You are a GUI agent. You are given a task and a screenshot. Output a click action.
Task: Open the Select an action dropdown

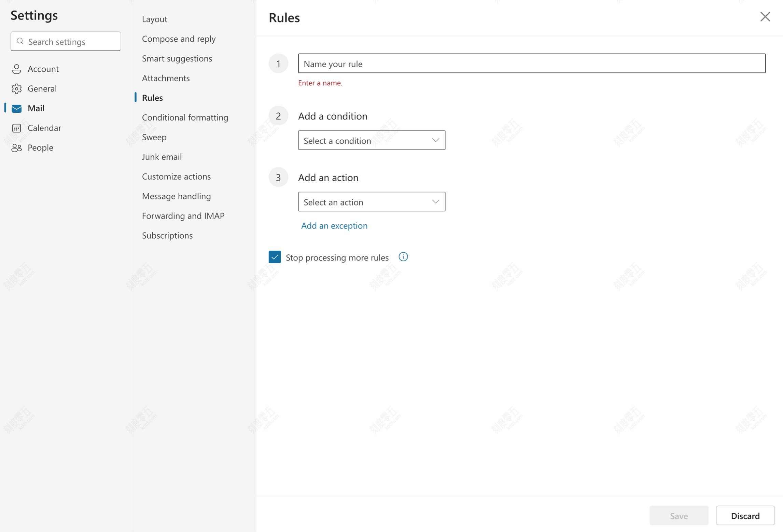coord(372,201)
